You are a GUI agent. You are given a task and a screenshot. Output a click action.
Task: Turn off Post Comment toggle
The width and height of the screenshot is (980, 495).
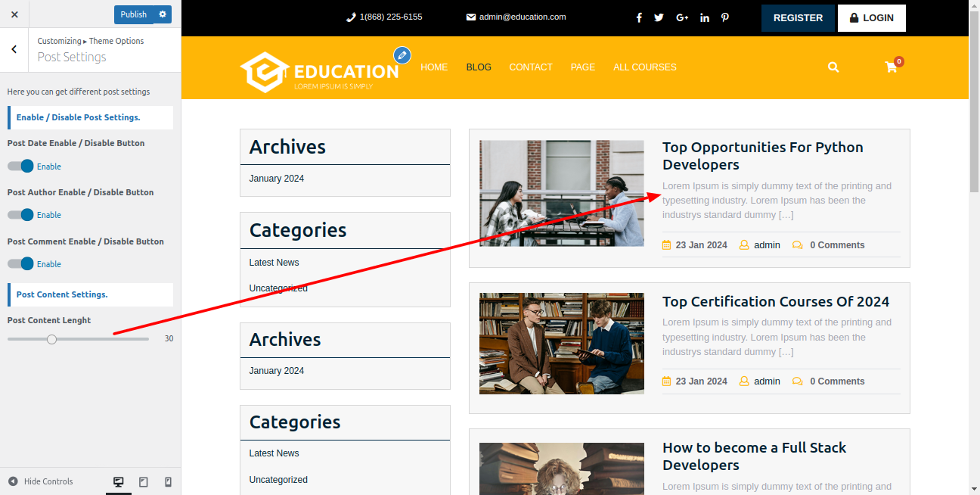point(21,264)
